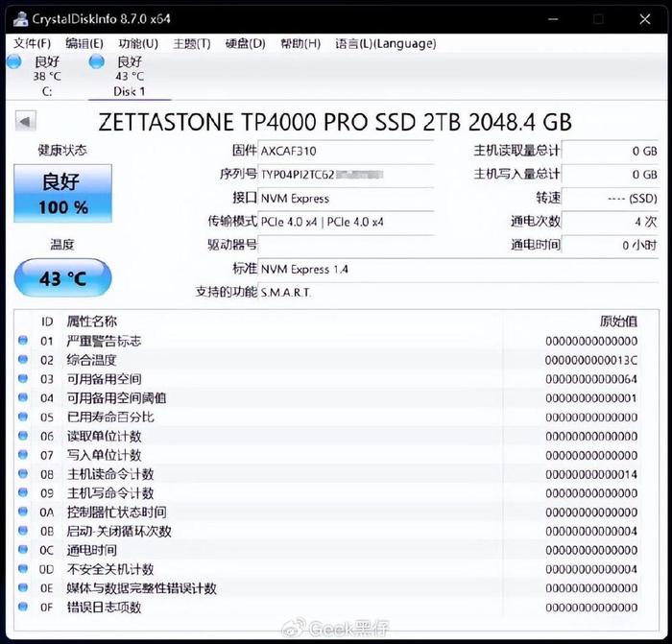Click the serial number field TYP04PI2TC62
This screenshot has width=672, height=644.
click(x=346, y=175)
